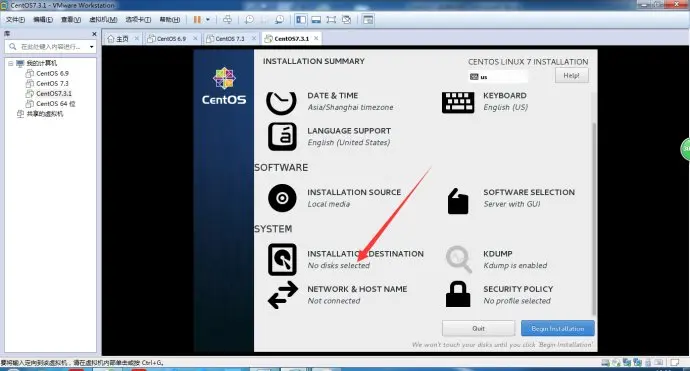Image resolution: width=690 pixels, height=371 pixels.
Task: Click the 'us' keyboard layout indicator
Action: [x=498, y=77]
